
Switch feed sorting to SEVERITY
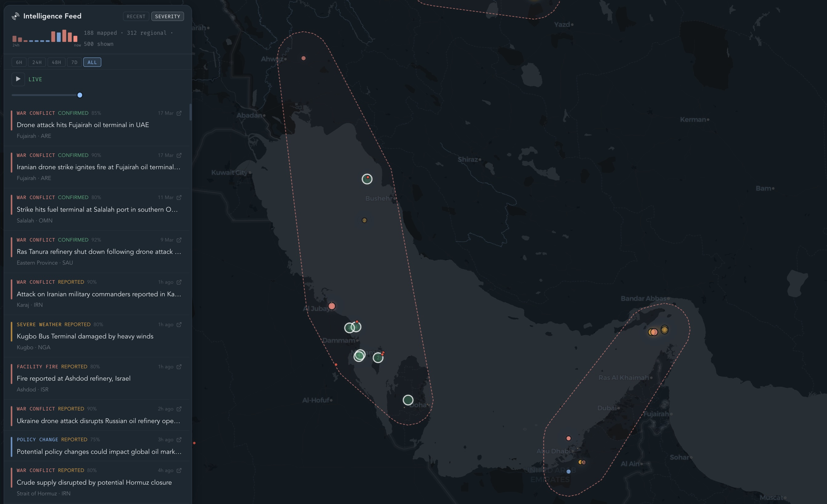tap(167, 16)
